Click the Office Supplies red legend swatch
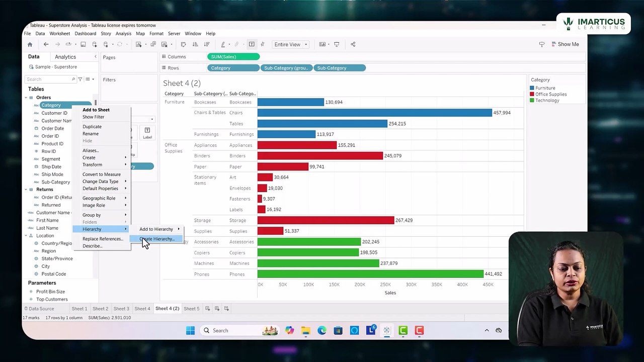This screenshot has height=362, width=644. pyautogui.click(x=532, y=94)
